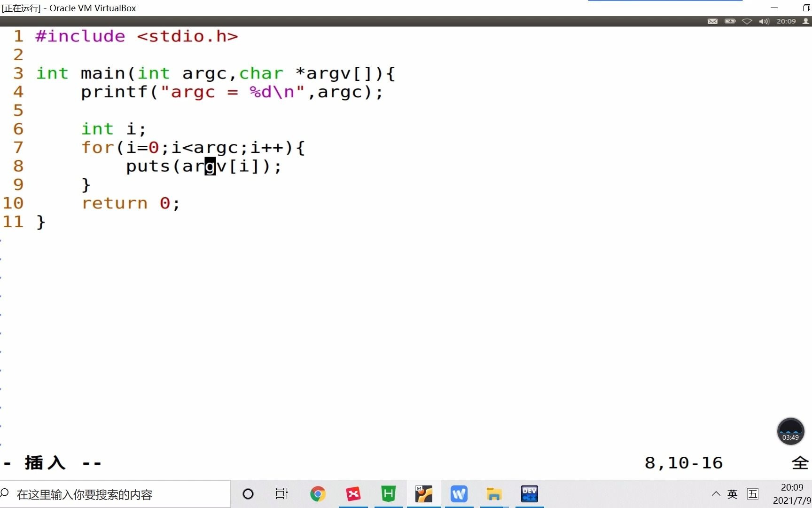This screenshot has height=508, width=812.
Task: Open Windows clock showing 2021/7/9
Action: [792, 494]
